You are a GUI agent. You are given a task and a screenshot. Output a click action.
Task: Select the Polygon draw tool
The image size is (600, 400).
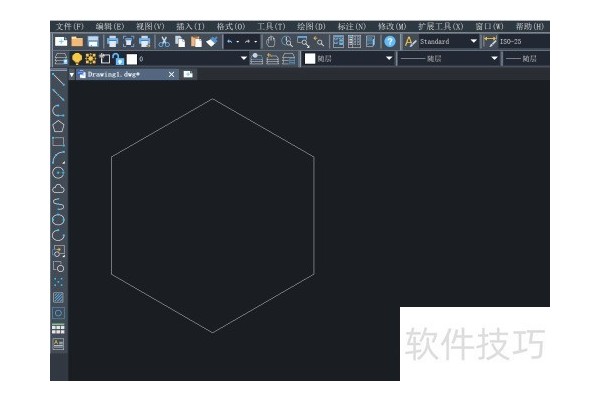58,126
